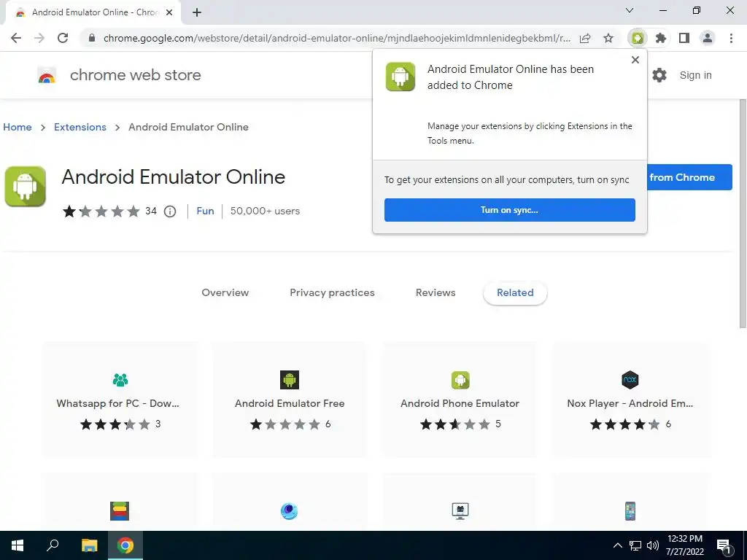This screenshot has height=560, width=747.
Task: Open Windows taskbar search
Action: click(53, 545)
